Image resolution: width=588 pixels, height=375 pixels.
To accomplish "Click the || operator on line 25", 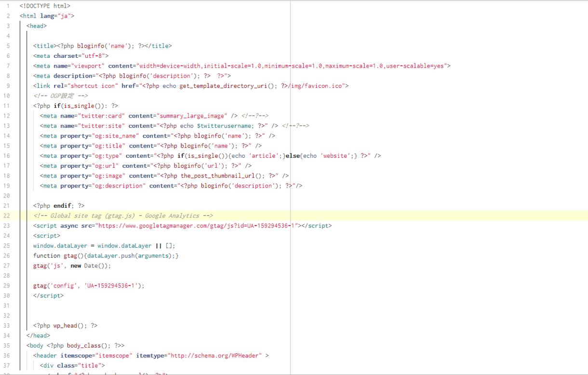I will [159, 246].
